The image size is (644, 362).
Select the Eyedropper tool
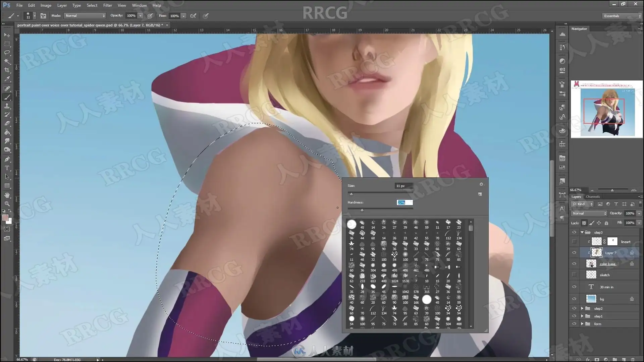[7, 79]
